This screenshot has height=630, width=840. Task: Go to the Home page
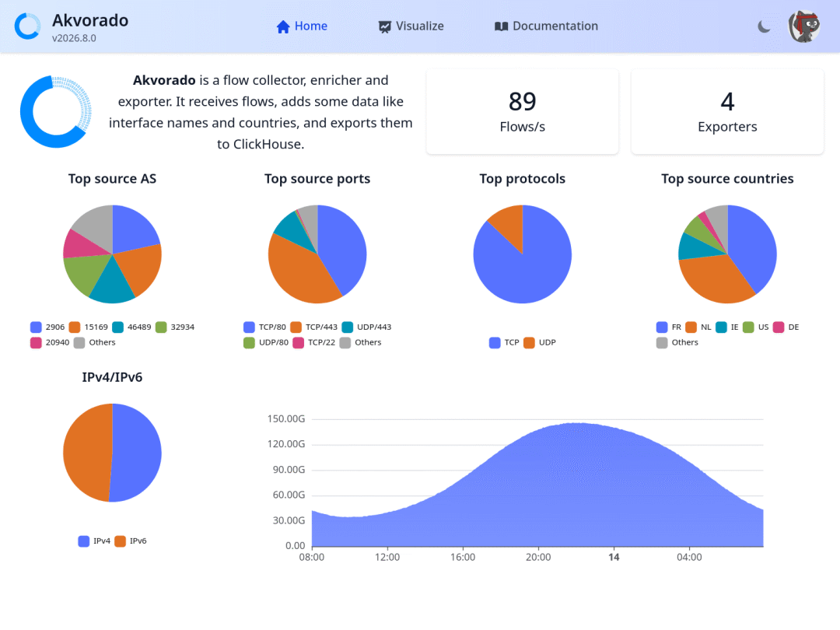click(x=302, y=26)
